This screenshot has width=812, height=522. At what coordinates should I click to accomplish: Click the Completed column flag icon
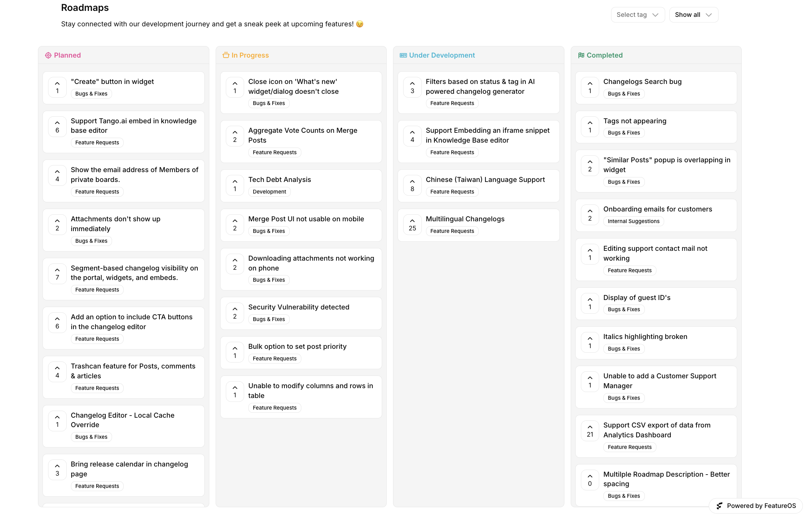(x=582, y=55)
